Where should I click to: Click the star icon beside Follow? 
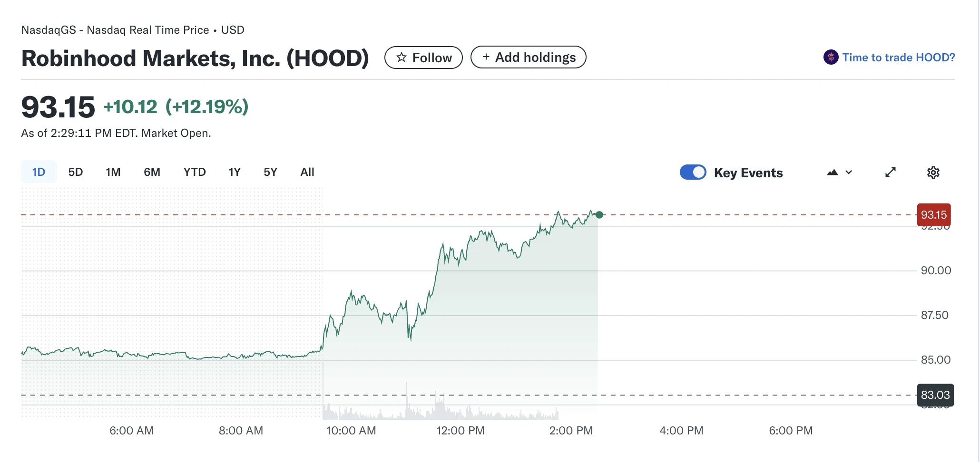point(402,57)
